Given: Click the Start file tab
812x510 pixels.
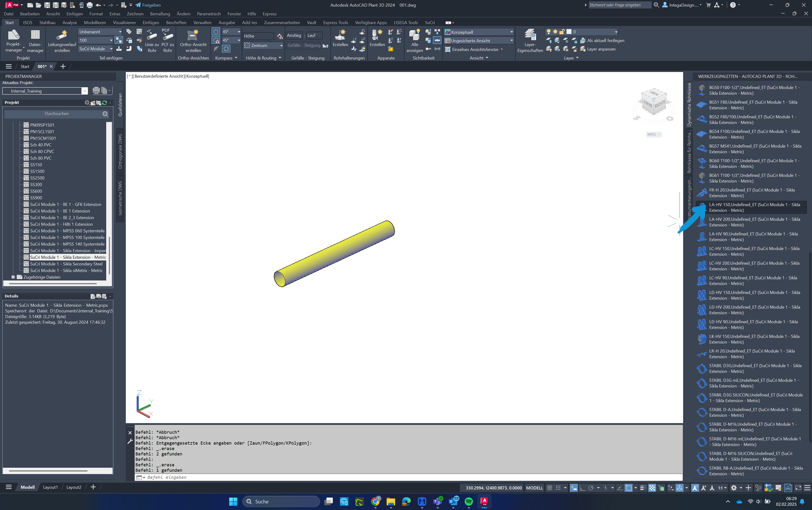Looking at the screenshot, I should pos(25,66).
